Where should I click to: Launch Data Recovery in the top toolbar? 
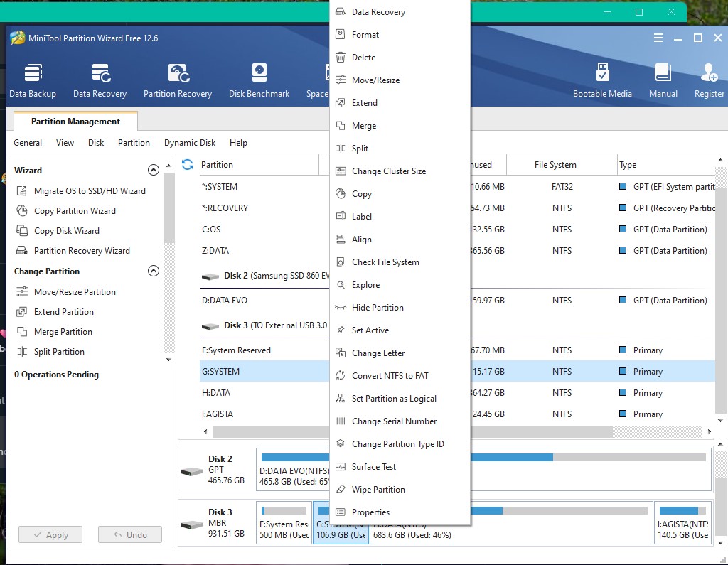pyautogui.click(x=100, y=81)
